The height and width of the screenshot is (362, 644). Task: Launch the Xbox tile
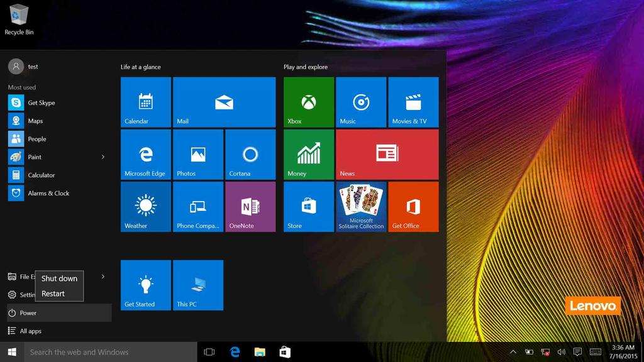coord(309,102)
